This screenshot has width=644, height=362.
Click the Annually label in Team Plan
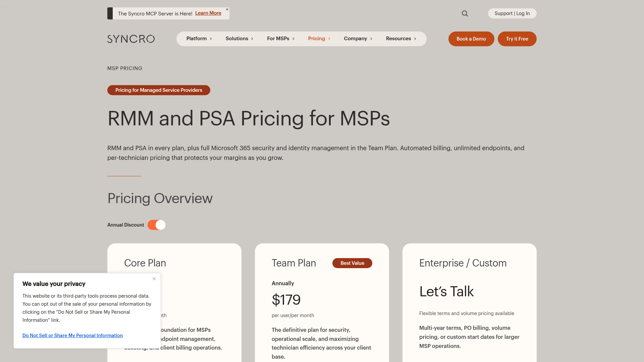click(x=283, y=283)
